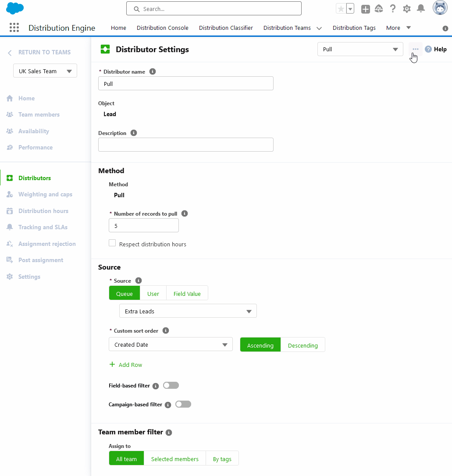Image resolution: width=452 pixels, height=476 pixels.
Task: Go back via RETURN TO TEAMS
Action: (39, 52)
